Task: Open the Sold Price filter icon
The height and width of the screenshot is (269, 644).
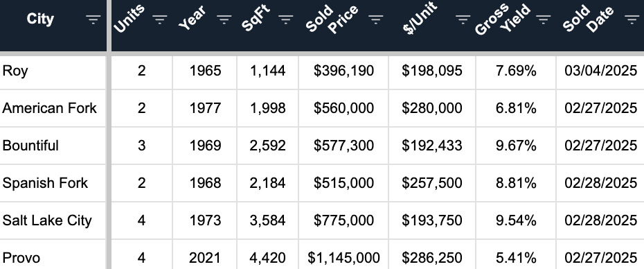Action: pos(376,19)
